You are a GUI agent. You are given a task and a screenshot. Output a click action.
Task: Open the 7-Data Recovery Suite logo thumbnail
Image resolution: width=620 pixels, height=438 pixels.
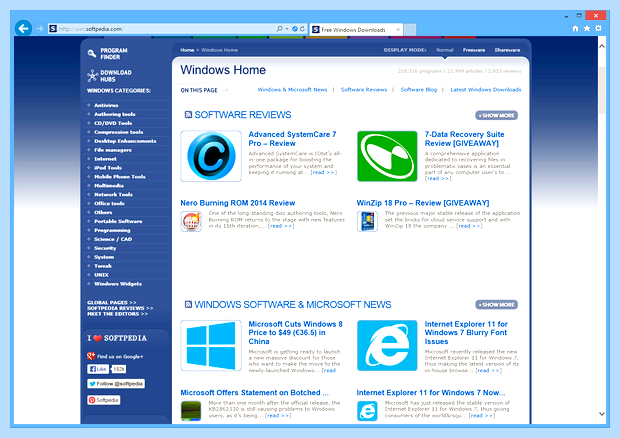[x=387, y=156]
